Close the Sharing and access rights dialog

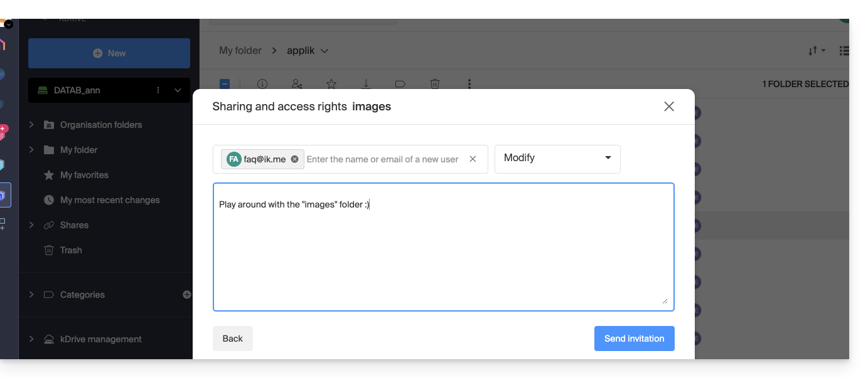tap(669, 107)
